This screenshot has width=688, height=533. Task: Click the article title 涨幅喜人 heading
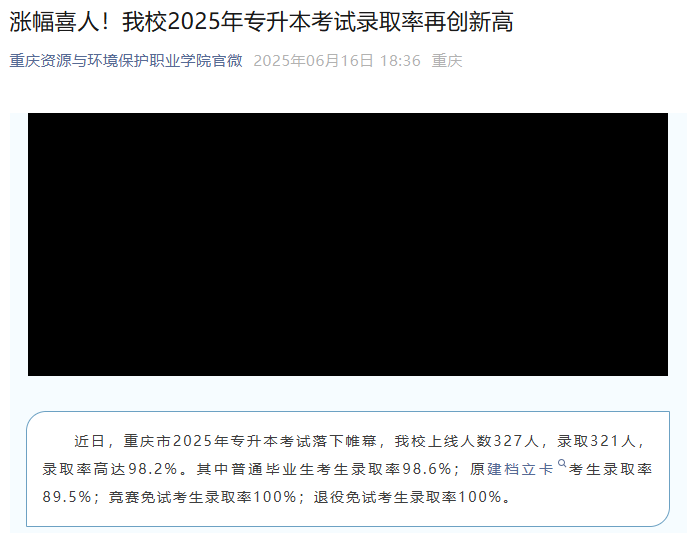click(262, 21)
